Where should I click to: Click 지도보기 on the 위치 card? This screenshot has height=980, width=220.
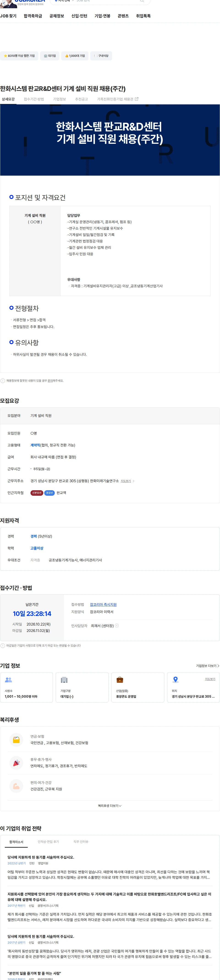(210, 679)
